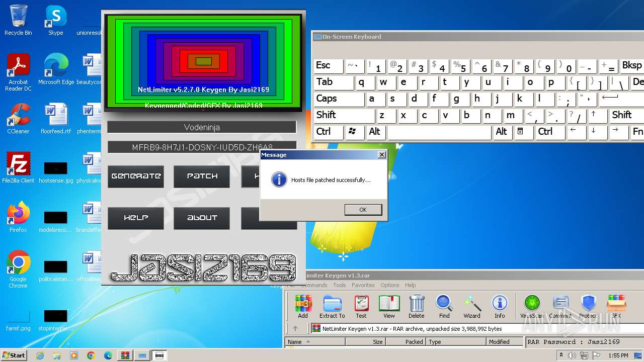Screen dimensions: 644x362
Task: Show hidden system tray icons
Action: pyautogui.click(x=561, y=355)
